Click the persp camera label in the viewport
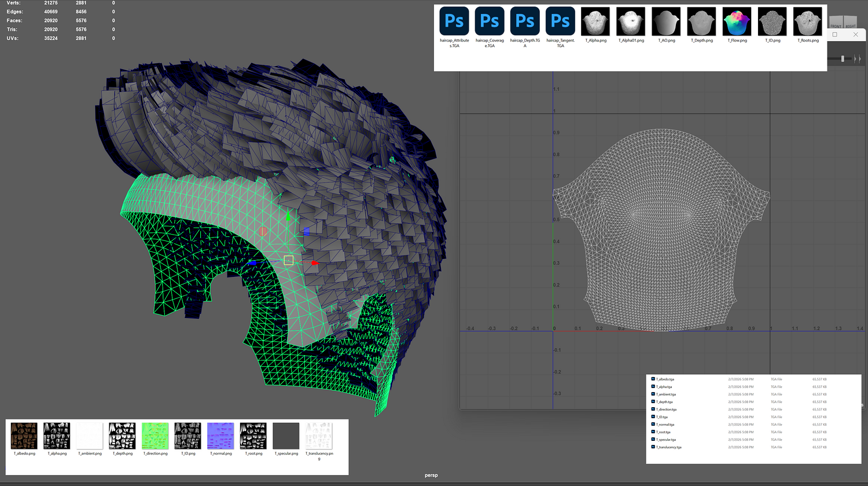The image size is (868, 486). click(x=431, y=476)
